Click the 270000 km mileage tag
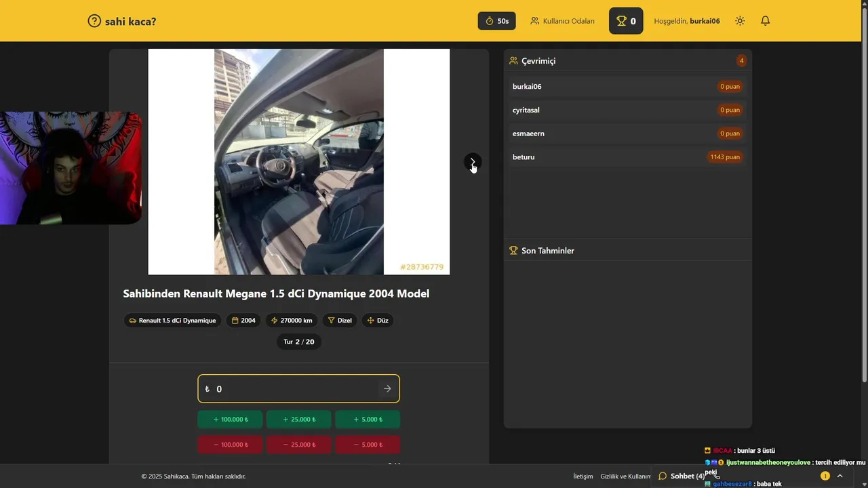 pyautogui.click(x=292, y=321)
